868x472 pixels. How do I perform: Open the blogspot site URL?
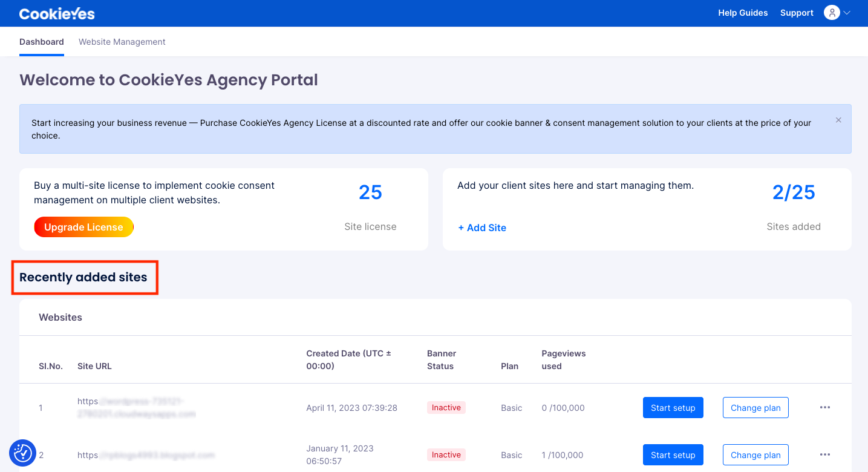(x=146, y=455)
